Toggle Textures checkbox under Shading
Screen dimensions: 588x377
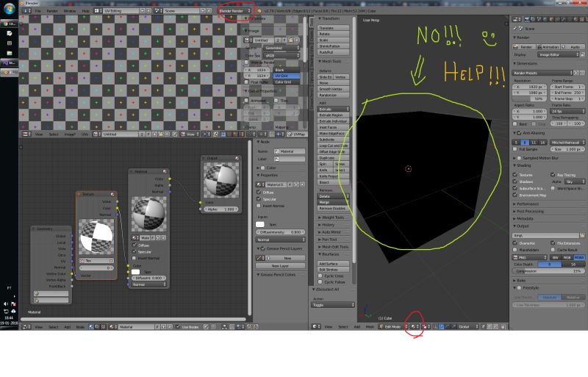coord(515,175)
